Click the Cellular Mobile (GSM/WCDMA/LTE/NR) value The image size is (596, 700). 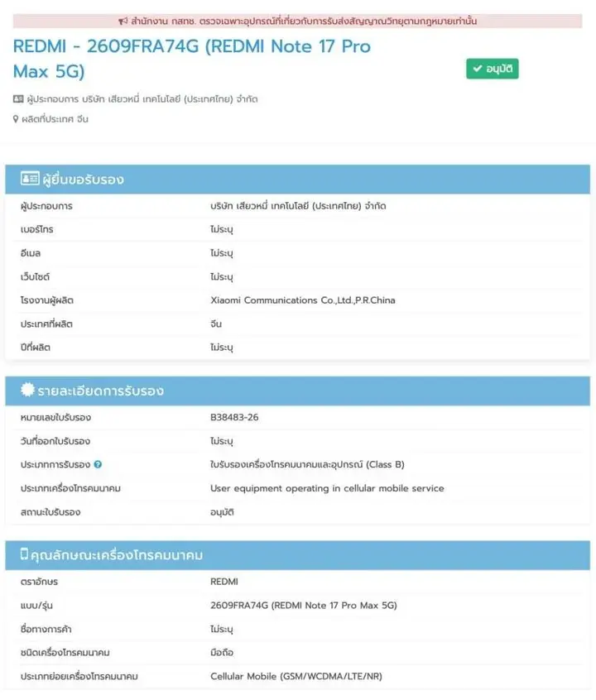click(x=296, y=676)
